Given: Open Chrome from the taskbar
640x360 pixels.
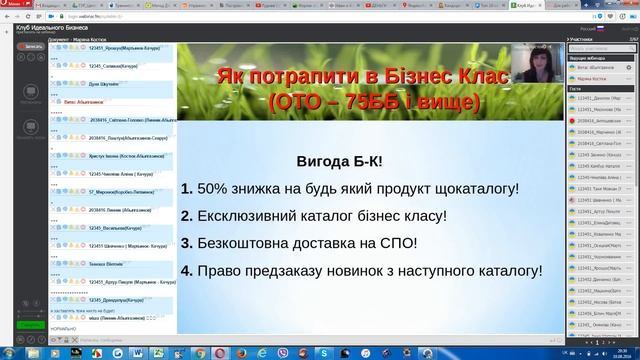Looking at the screenshot, I should (200, 353).
